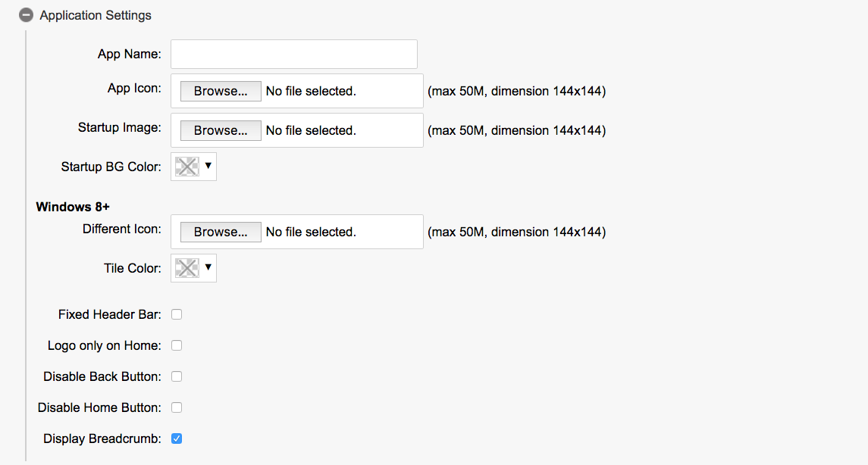The image size is (868, 465).
Task: Click the Application Settings heading text
Action: click(96, 15)
